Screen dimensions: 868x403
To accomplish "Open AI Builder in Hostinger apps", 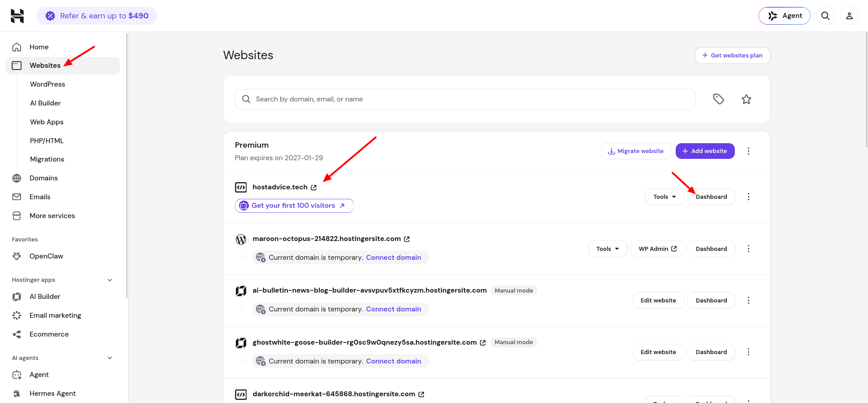I will [45, 297].
